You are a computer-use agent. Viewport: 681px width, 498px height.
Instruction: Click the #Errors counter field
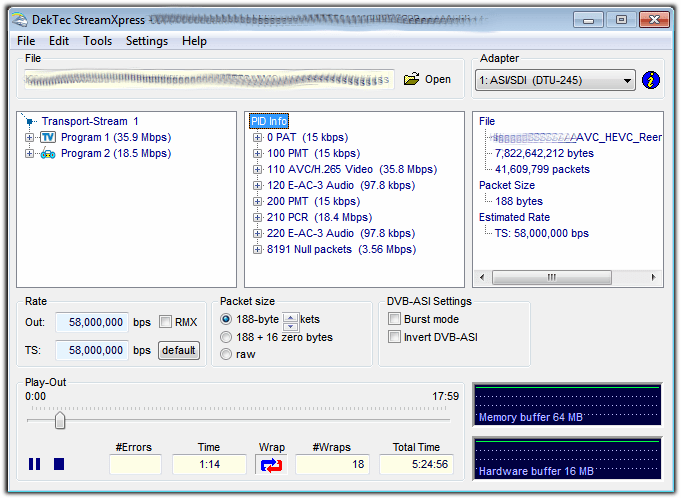click(135, 465)
